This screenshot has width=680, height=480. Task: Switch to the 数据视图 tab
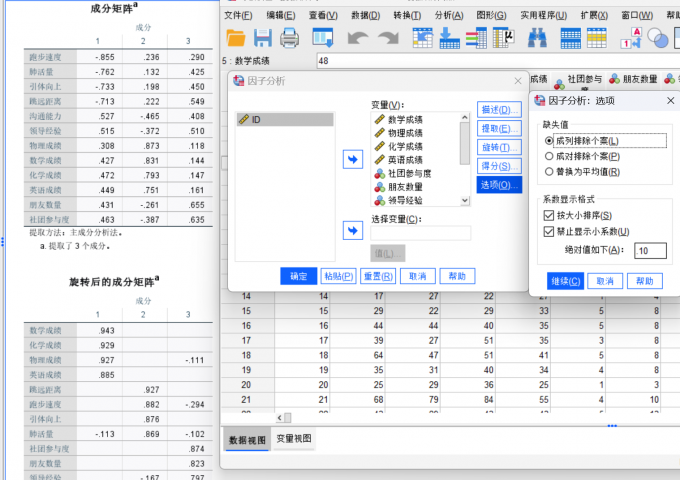point(247,440)
